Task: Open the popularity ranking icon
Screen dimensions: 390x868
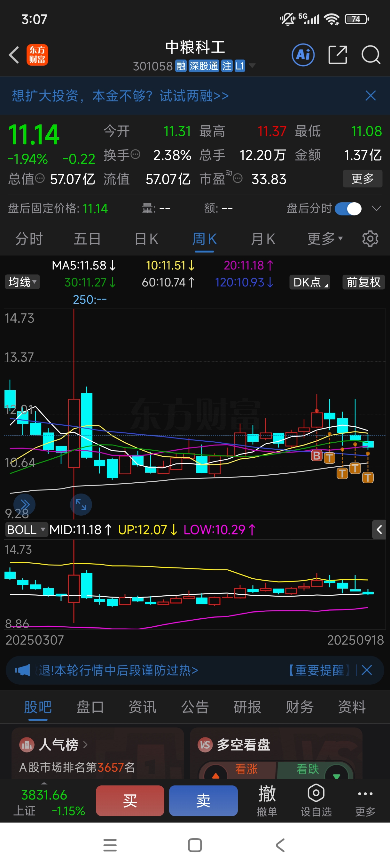Action: (x=27, y=745)
